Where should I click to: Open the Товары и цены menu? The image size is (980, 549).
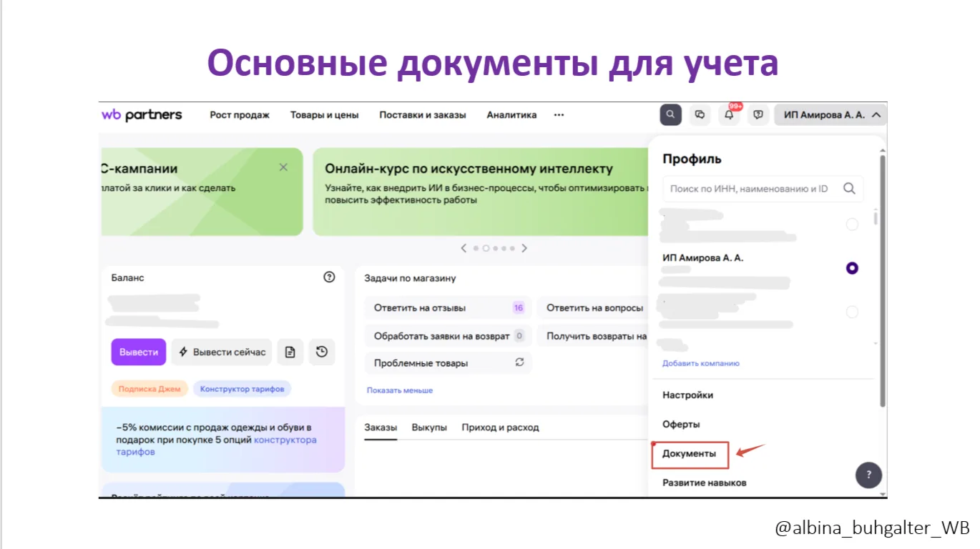(324, 114)
